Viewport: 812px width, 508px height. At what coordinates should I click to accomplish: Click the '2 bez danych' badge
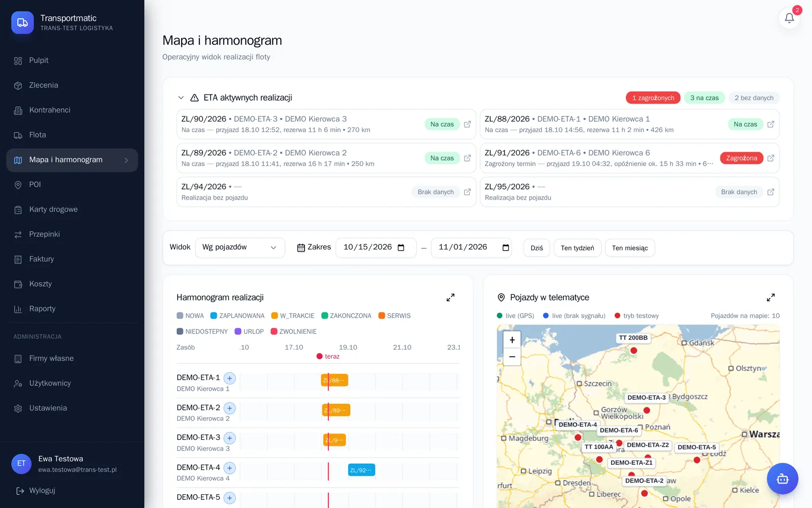point(754,98)
